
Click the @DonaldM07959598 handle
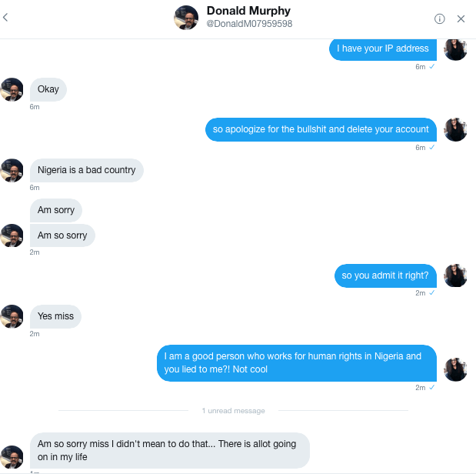click(249, 25)
